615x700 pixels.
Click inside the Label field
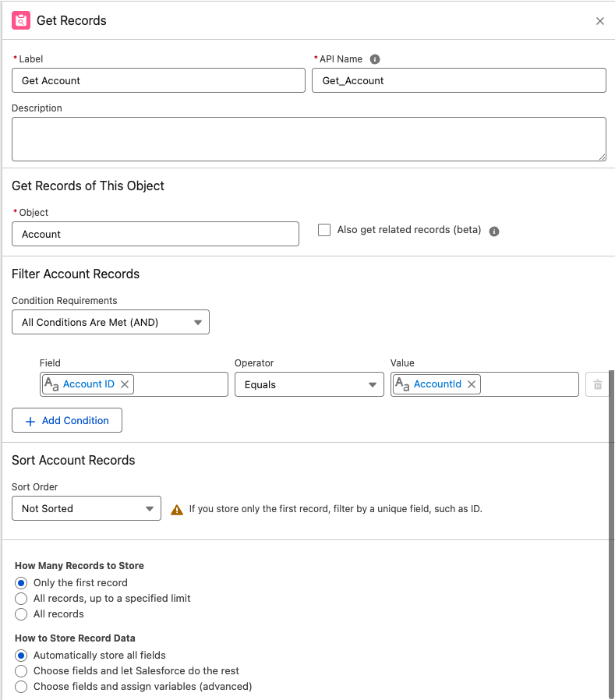pos(158,80)
